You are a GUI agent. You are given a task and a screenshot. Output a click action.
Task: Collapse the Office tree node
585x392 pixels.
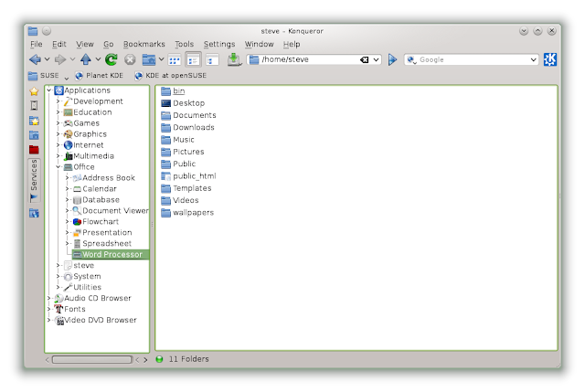pyautogui.click(x=58, y=166)
